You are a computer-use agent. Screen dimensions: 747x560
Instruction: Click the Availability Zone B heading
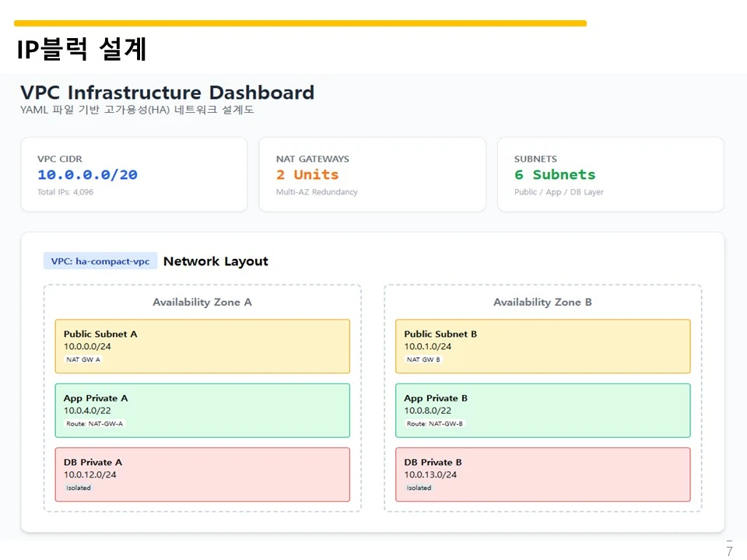coord(542,302)
